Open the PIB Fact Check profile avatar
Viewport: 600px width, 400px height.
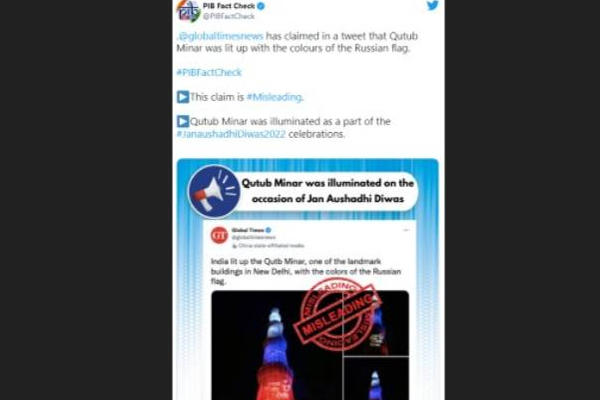coord(189,10)
